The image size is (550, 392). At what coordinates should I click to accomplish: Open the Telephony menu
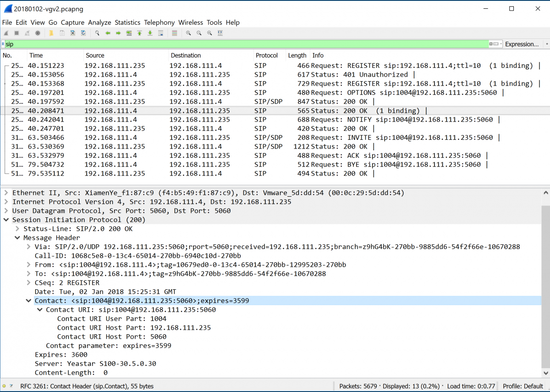[x=159, y=22]
